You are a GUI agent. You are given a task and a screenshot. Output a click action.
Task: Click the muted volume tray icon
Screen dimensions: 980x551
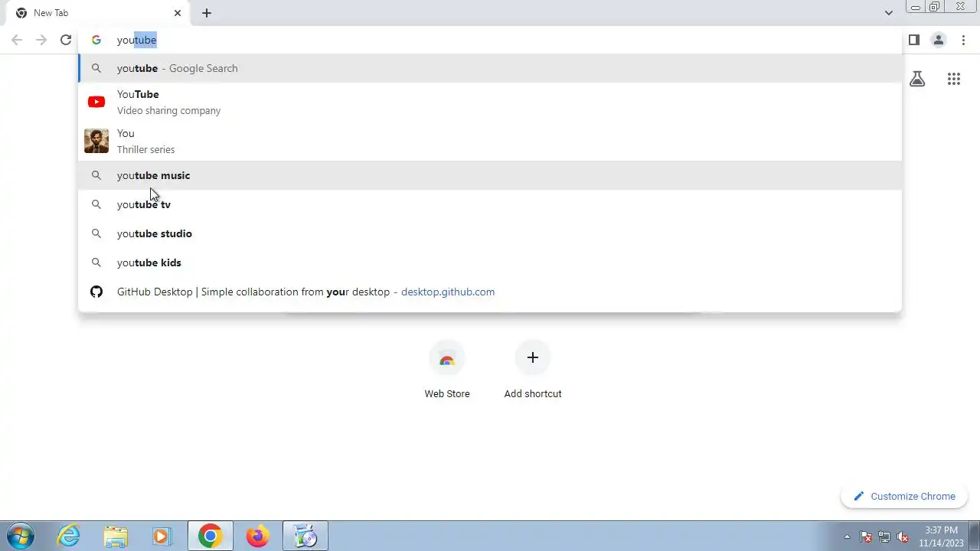pos(903,536)
